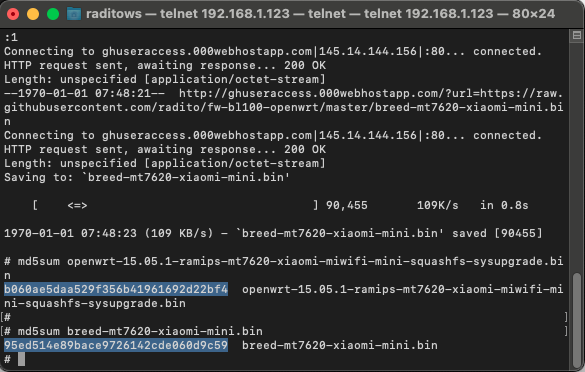The image size is (585, 372).
Task: Click the vertical scrollbar thumb
Action: click(577, 320)
